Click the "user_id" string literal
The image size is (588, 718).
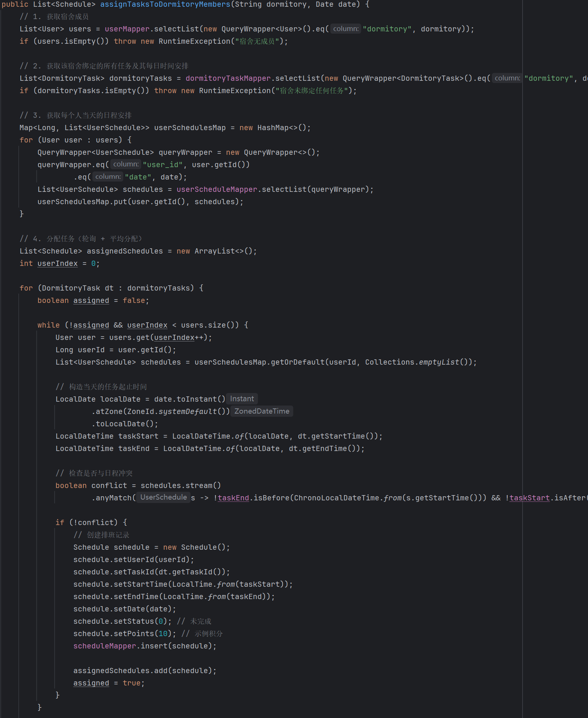163,165
